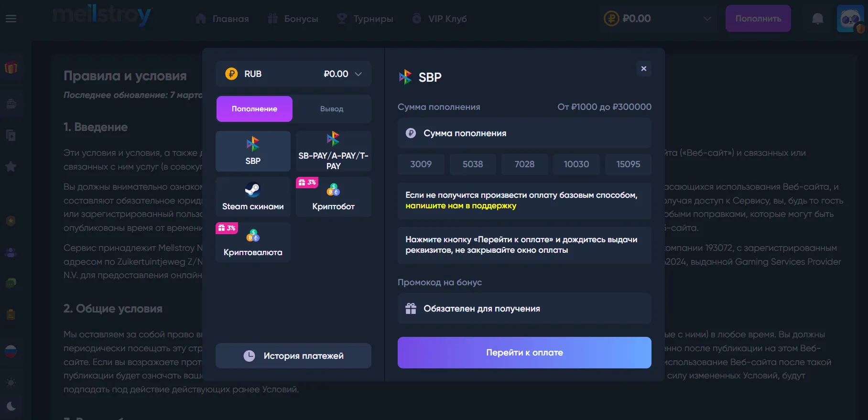The height and width of the screenshot is (420, 868).
Task: Open the chat support icon in the sidebar
Action: (11, 283)
